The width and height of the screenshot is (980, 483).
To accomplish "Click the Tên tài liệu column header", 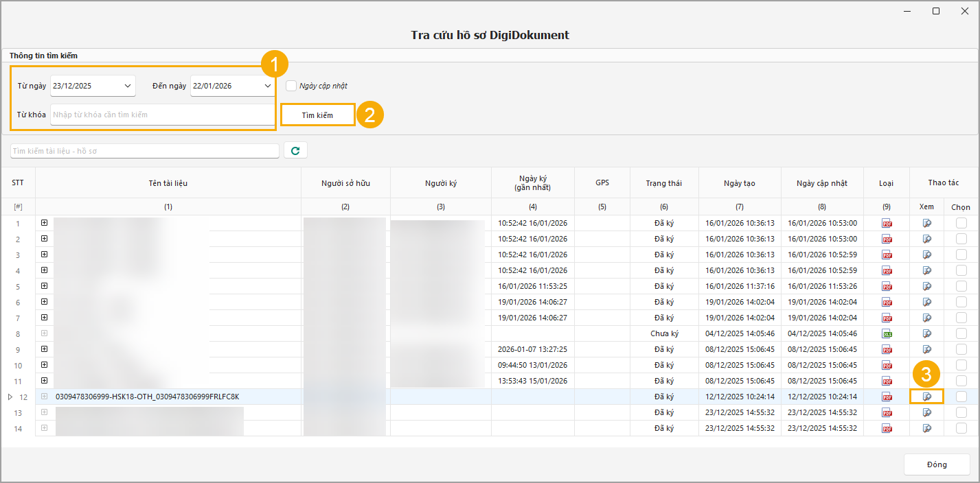I will pos(168,183).
